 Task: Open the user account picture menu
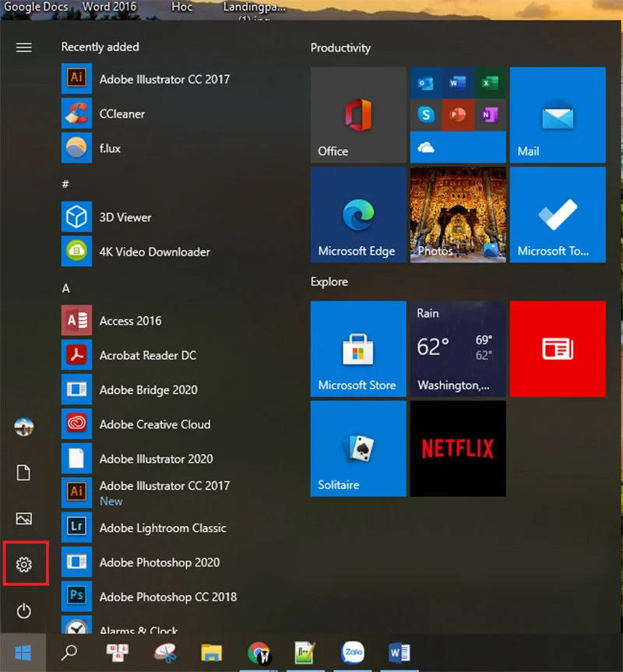pos(23,427)
